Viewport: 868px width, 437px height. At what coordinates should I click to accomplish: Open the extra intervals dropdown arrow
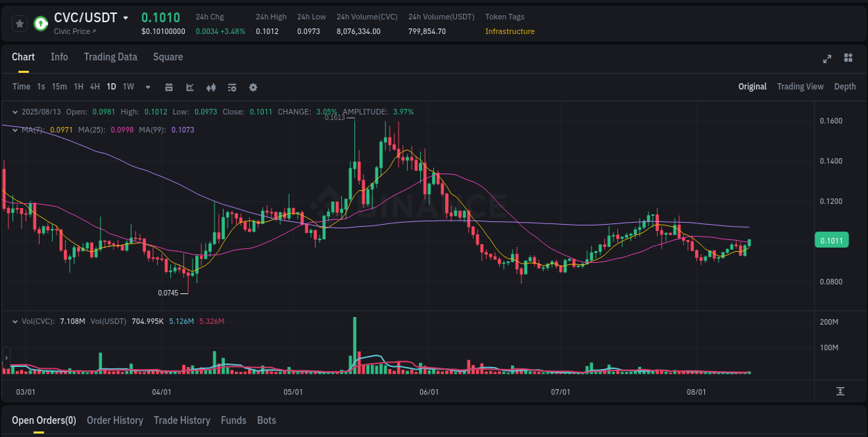pyautogui.click(x=147, y=87)
